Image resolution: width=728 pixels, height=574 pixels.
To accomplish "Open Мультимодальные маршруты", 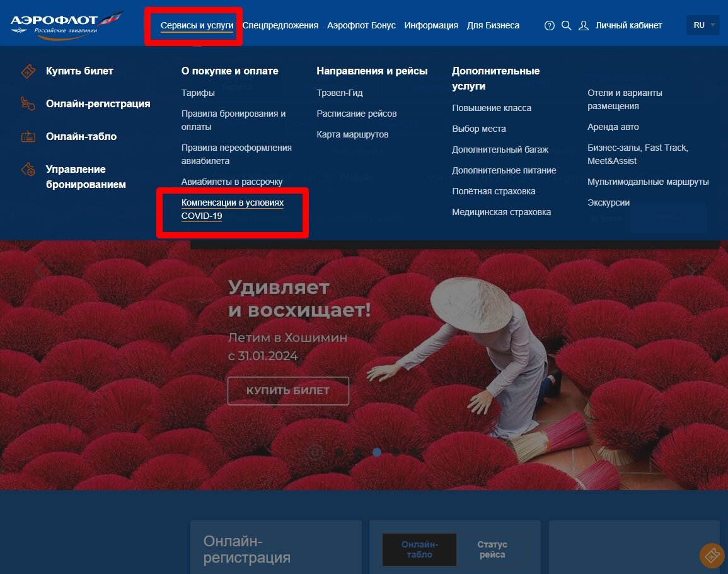I will 648,182.
